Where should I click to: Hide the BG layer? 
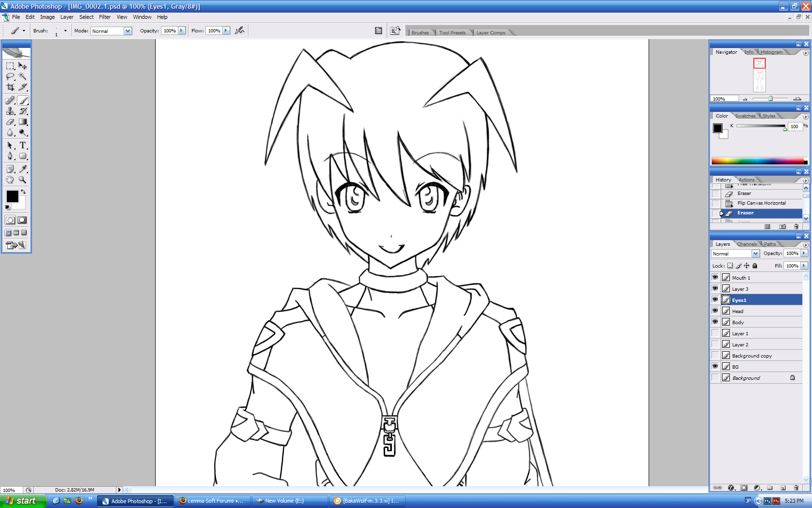pos(715,366)
